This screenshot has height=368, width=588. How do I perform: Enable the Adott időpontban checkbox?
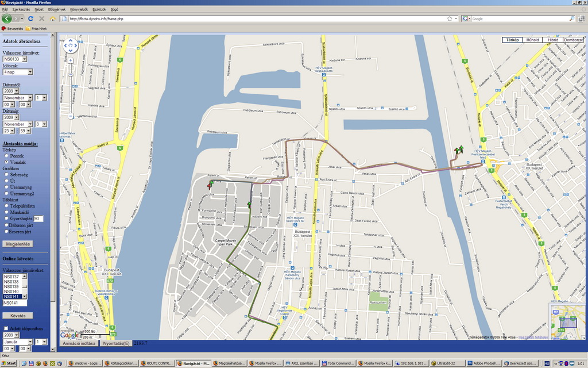[6, 328]
